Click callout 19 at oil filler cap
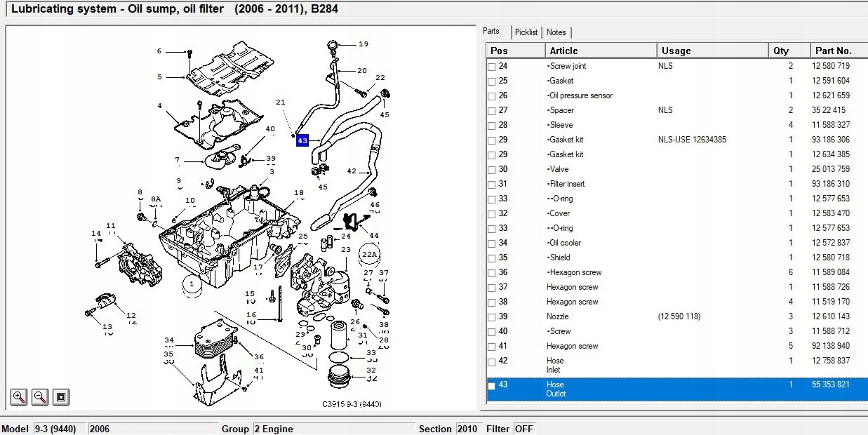The width and height of the screenshot is (868, 435). (x=363, y=44)
